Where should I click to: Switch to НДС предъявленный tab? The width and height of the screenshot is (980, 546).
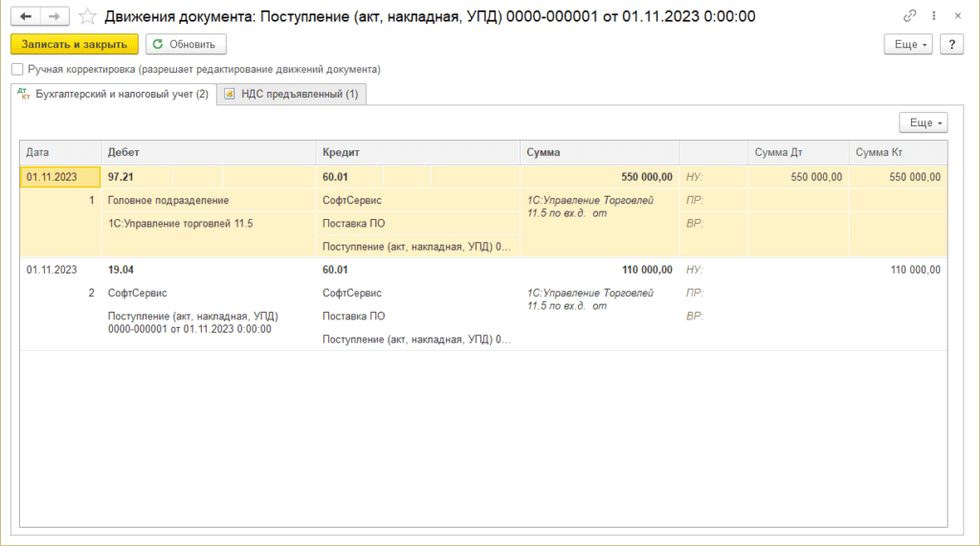tap(291, 94)
